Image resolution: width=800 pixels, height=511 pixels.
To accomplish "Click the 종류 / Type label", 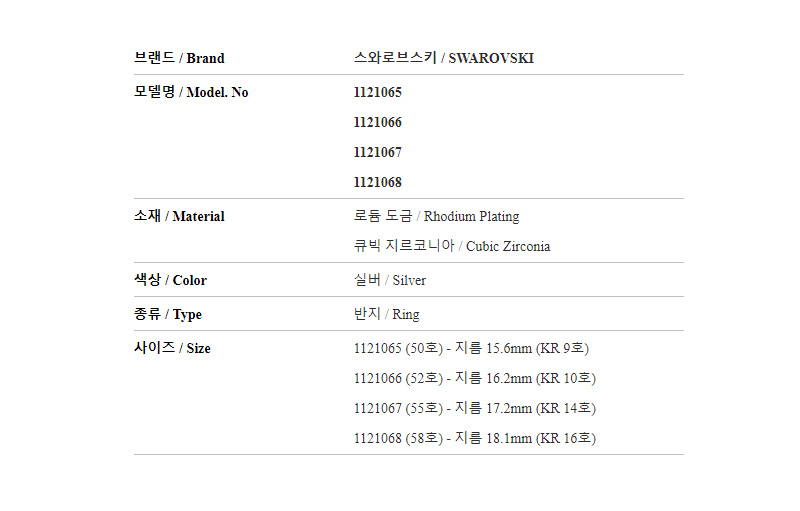I will click(167, 314).
